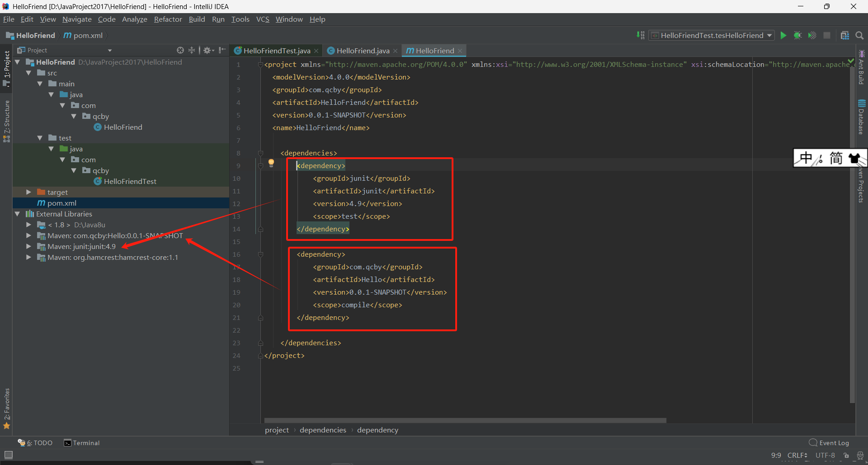
Task: Expand Maven: junit:junit:4.9 library
Action: tap(28, 246)
